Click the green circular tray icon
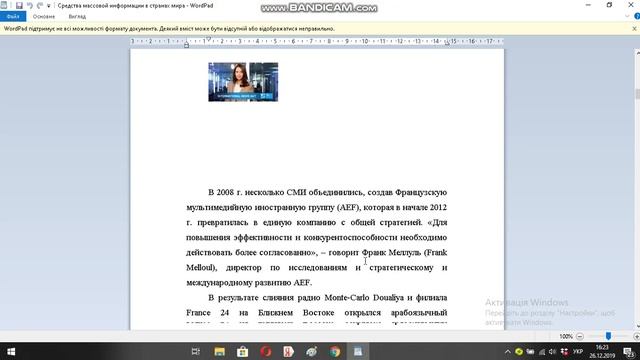 coord(519,351)
